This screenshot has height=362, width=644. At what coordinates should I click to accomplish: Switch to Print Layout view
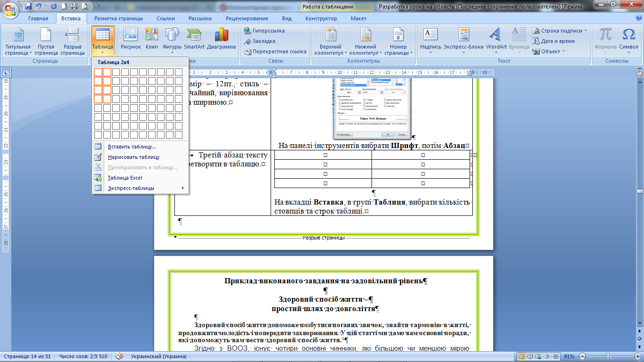[521, 356]
